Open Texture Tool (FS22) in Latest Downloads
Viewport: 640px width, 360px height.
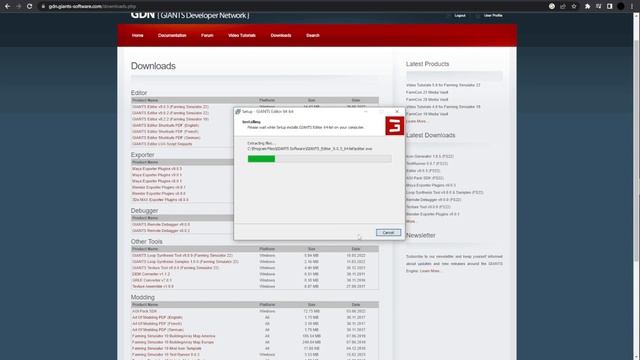pyautogui.click(x=428, y=207)
